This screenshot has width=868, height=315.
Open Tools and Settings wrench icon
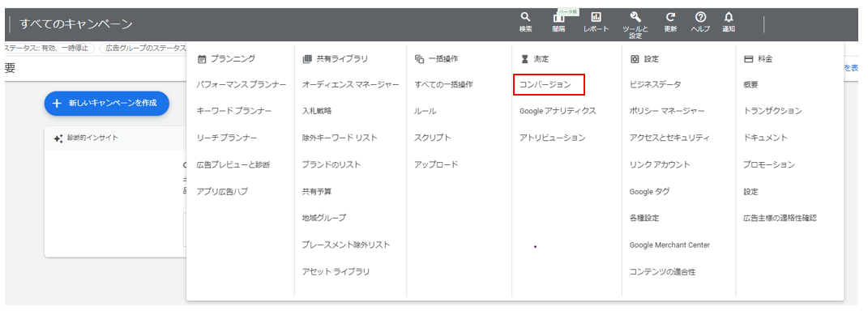635,17
